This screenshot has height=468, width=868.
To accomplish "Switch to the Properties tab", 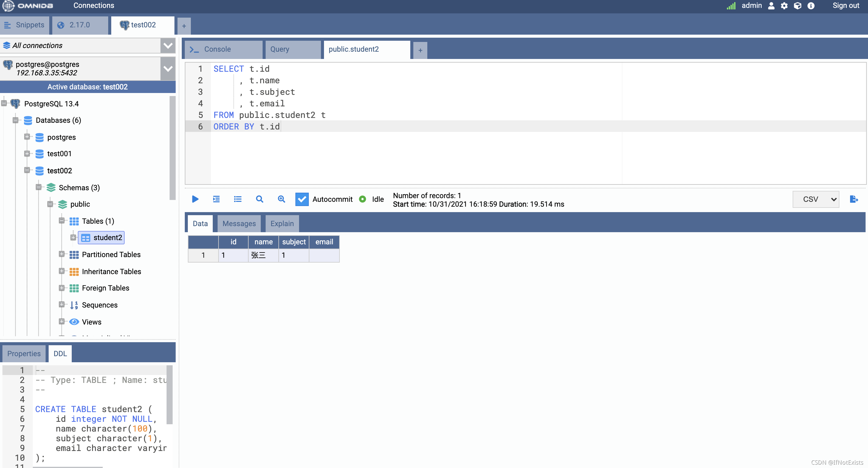I will [24, 354].
